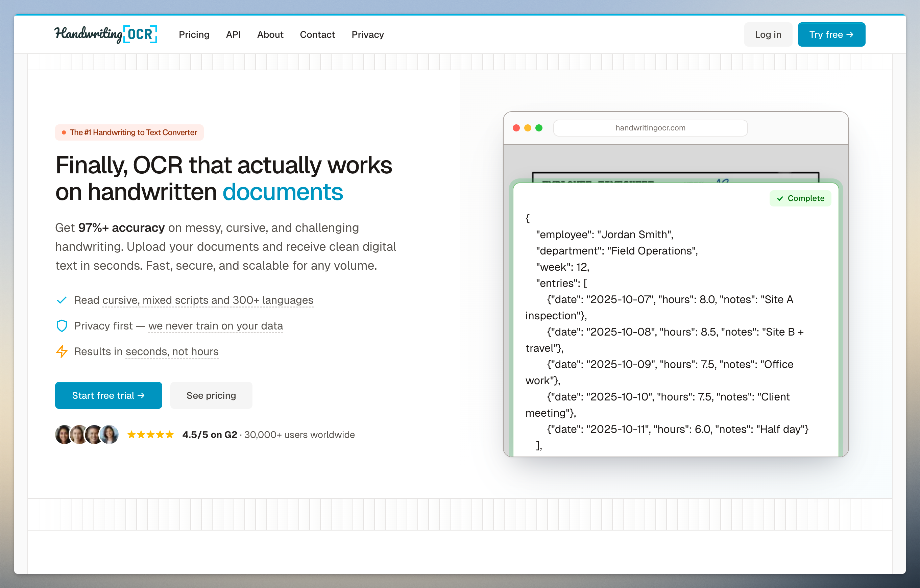Screen dimensions: 920x588
Task: Click the 2025-10-08 entry line
Action: click(x=665, y=340)
